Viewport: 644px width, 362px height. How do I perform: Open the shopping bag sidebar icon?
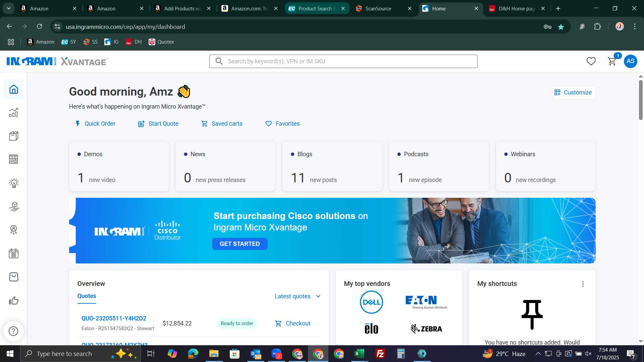[x=13, y=277]
